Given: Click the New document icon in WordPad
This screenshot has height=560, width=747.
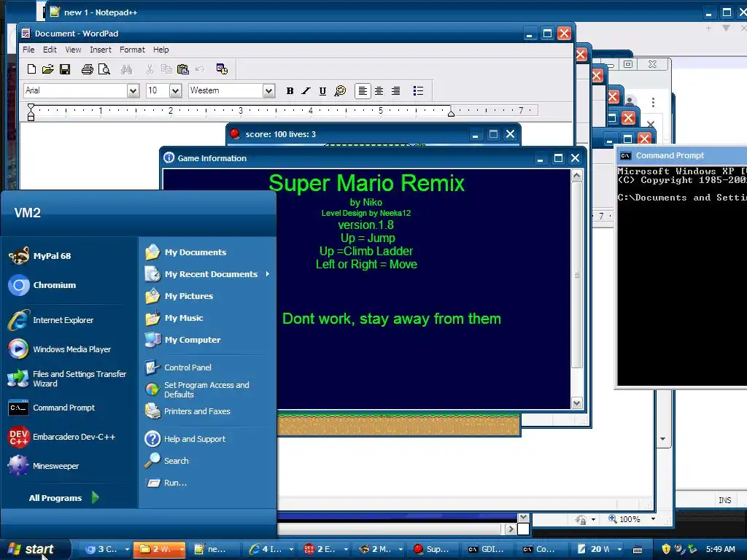Looking at the screenshot, I should tap(31, 69).
